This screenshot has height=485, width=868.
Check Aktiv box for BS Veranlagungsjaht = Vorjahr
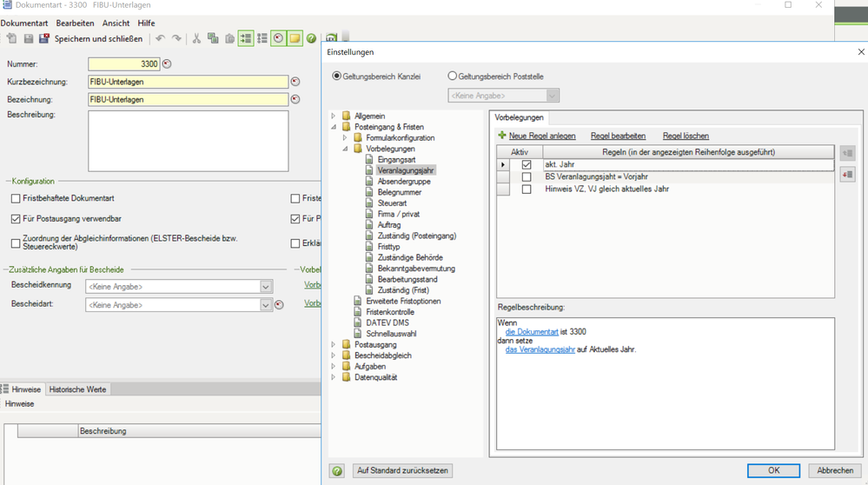coord(527,176)
